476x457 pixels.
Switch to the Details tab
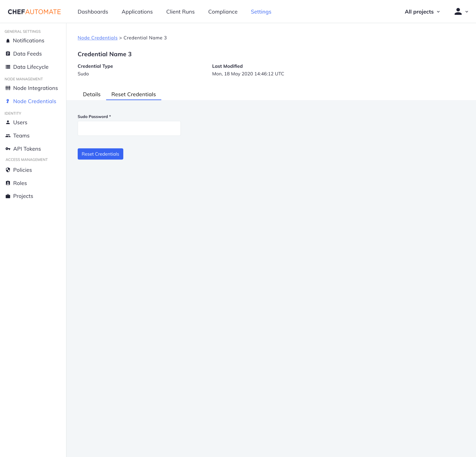coord(92,94)
